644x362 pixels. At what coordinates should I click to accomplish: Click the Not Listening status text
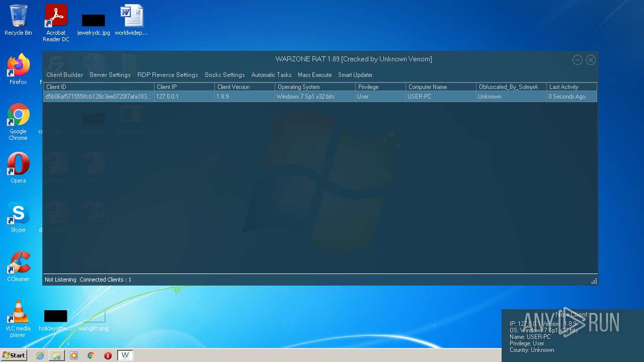click(60, 280)
